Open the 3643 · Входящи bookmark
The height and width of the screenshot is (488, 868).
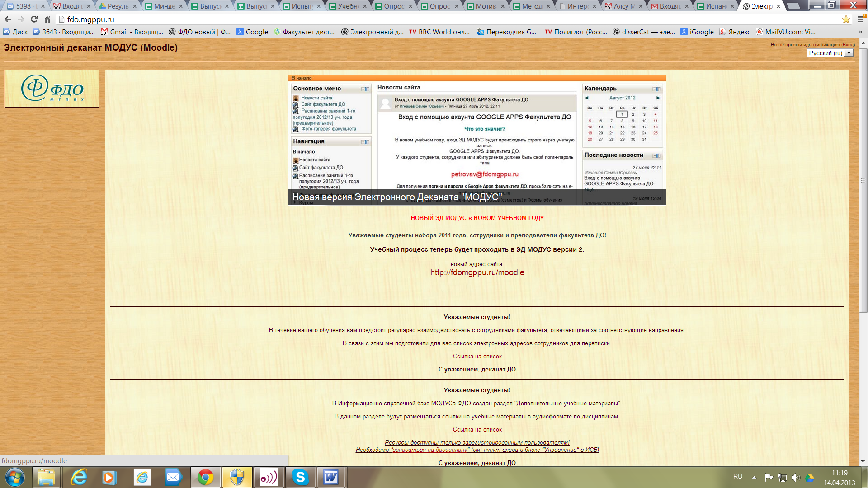tap(64, 32)
